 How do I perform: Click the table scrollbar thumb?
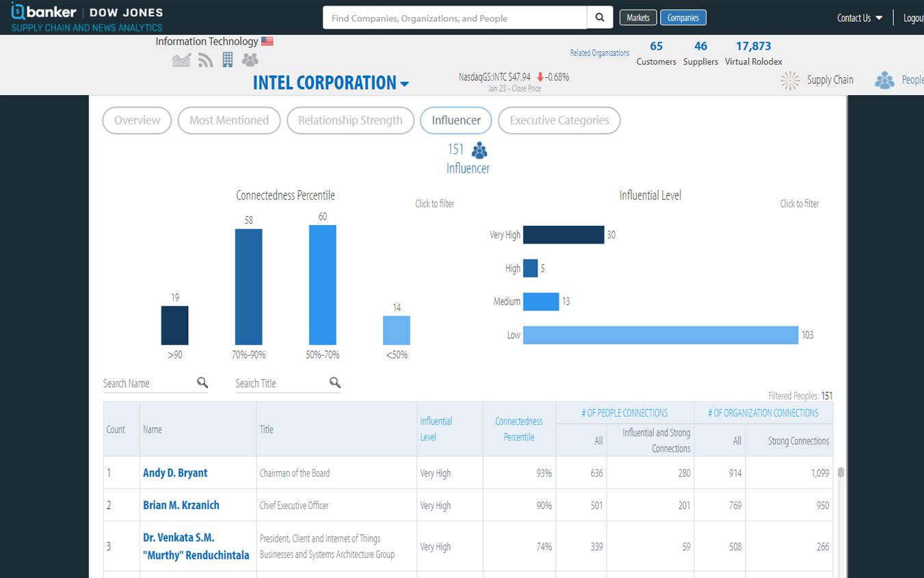pos(841,473)
